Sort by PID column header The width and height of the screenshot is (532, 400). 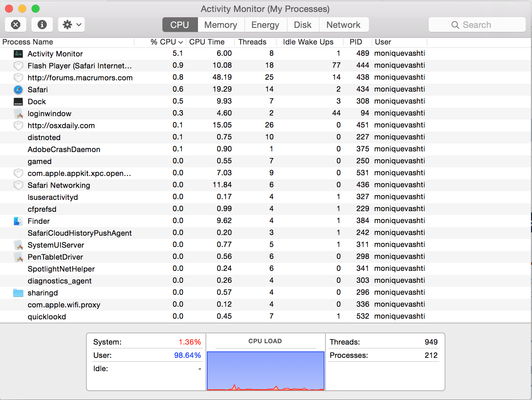(357, 42)
